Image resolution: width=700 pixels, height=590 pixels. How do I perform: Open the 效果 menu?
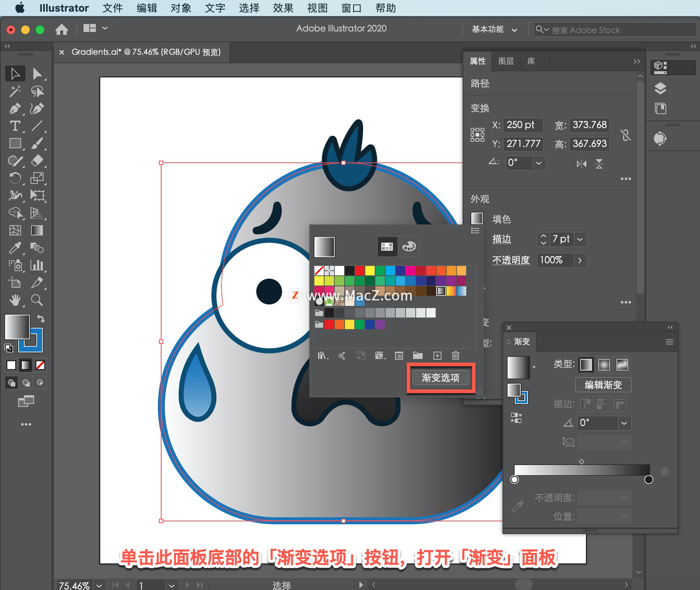point(283,8)
